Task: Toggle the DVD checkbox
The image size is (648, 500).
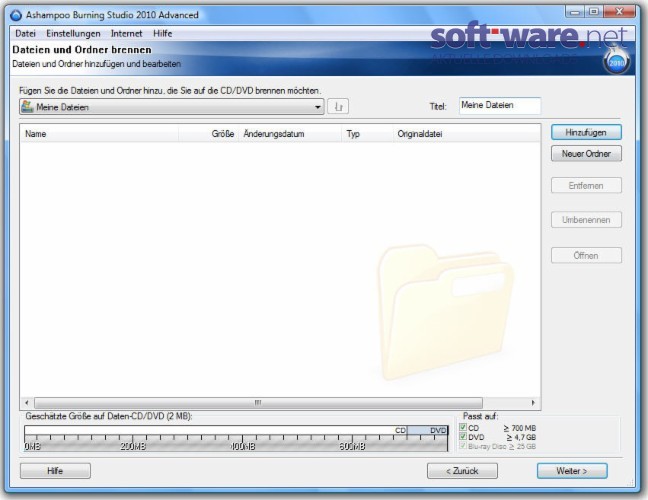Action: point(463,437)
